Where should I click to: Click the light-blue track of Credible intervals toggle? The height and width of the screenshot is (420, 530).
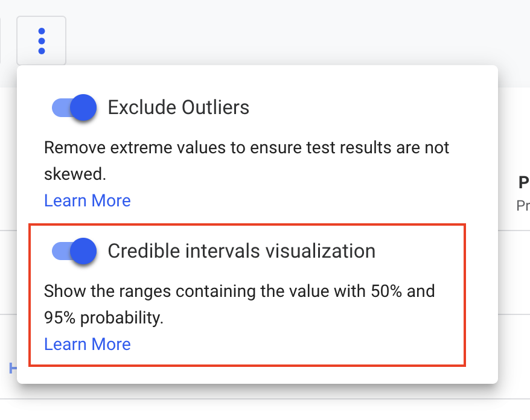pyautogui.click(x=61, y=252)
